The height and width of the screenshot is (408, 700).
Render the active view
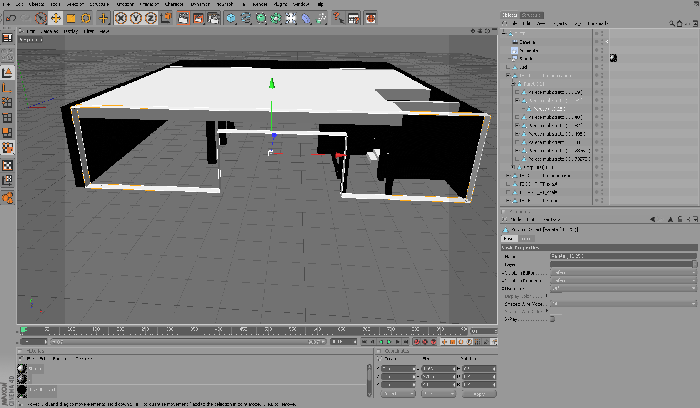click(183, 18)
